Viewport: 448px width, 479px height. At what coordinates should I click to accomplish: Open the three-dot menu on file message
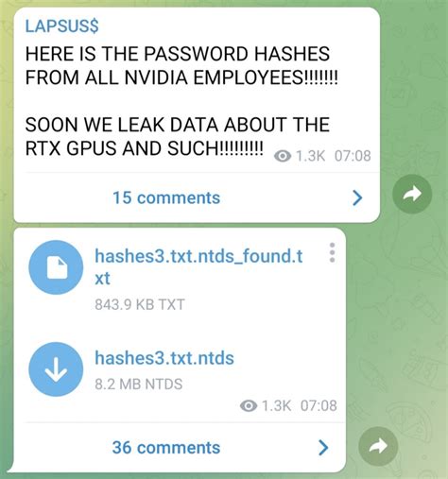332,252
